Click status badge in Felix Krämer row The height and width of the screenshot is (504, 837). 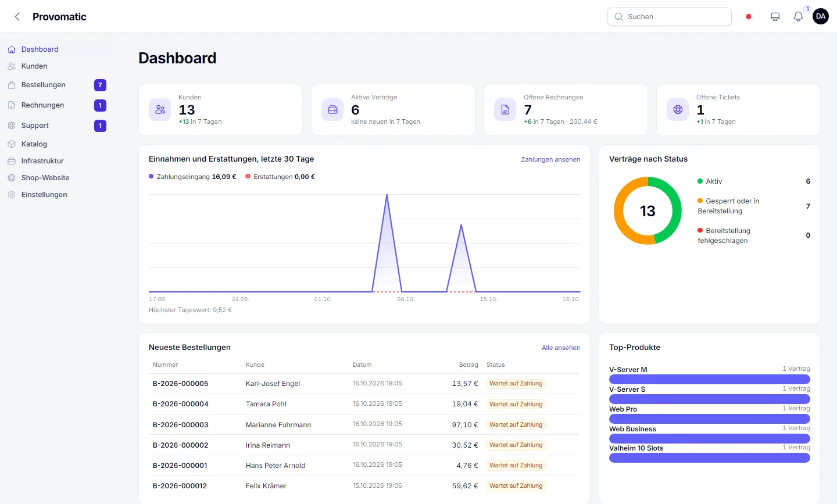pyautogui.click(x=516, y=486)
